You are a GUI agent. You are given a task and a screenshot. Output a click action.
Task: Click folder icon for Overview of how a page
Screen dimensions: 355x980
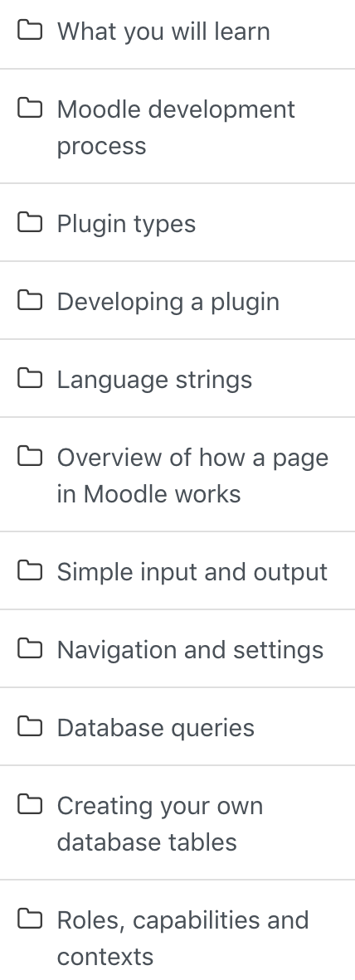[x=29, y=456]
